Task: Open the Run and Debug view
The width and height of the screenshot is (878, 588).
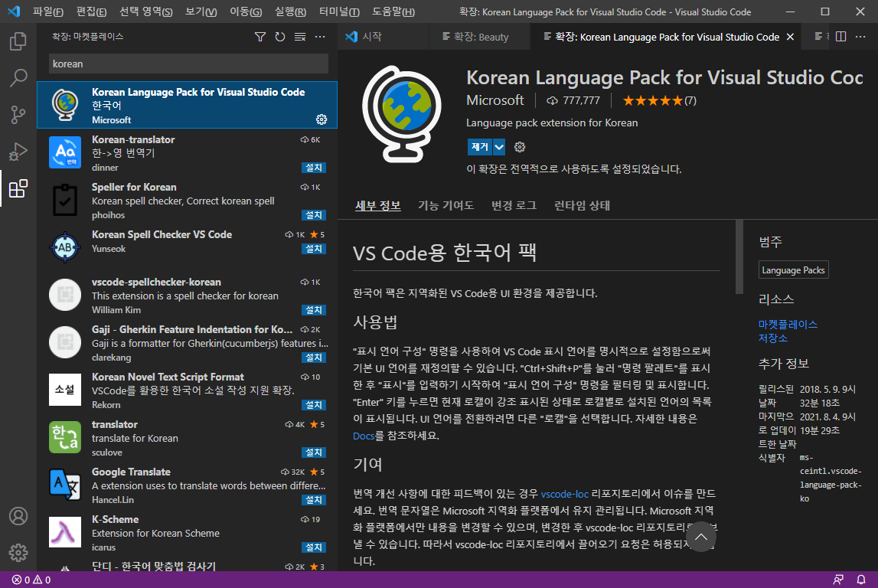Action: coord(18,152)
